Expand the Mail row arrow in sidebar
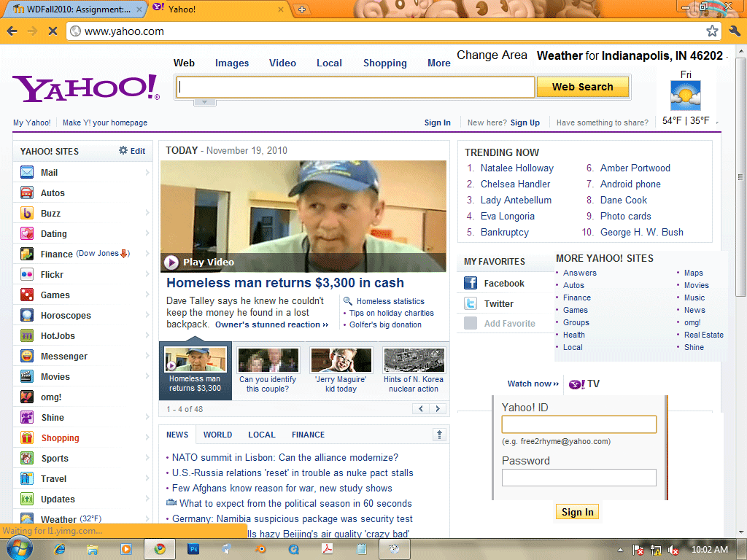The height and width of the screenshot is (560, 747). coord(147,173)
